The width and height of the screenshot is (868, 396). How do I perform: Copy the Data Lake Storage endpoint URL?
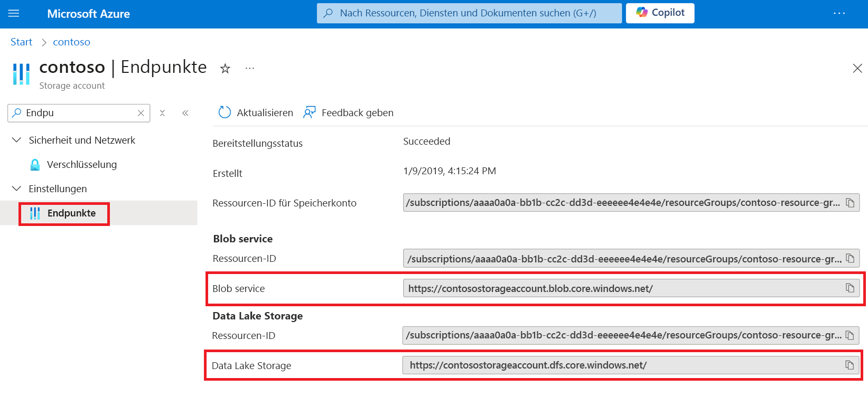pos(850,365)
